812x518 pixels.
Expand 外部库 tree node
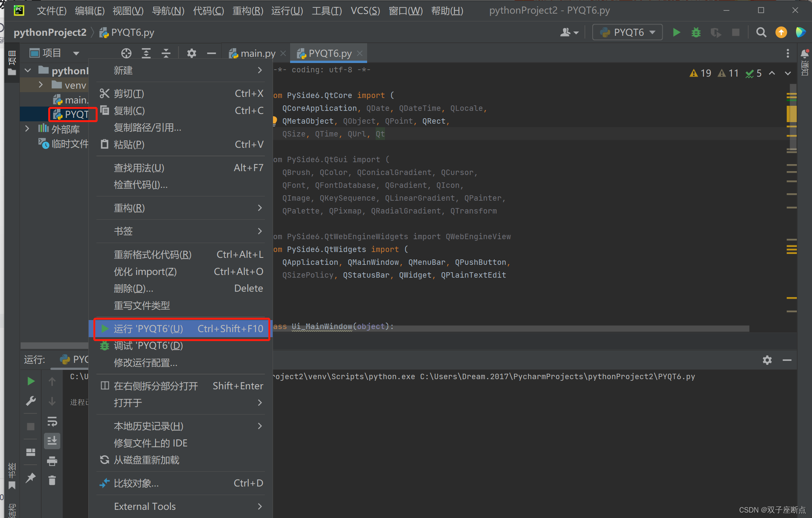(x=27, y=129)
